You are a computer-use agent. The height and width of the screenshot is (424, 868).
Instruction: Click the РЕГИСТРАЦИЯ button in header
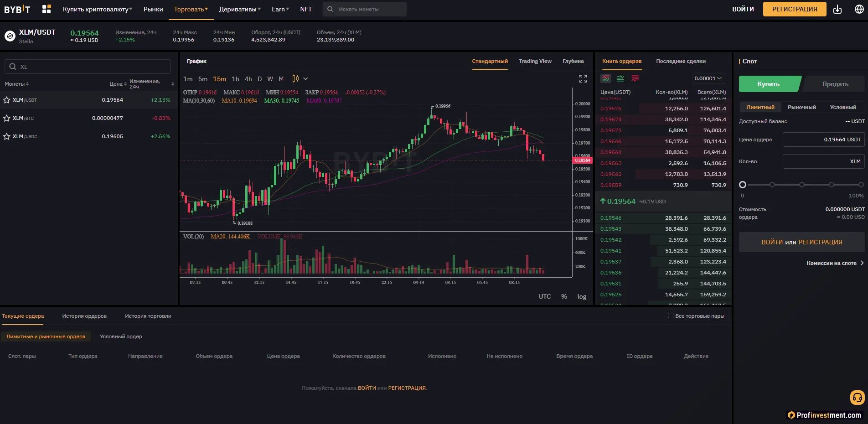click(x=795, y=9)
